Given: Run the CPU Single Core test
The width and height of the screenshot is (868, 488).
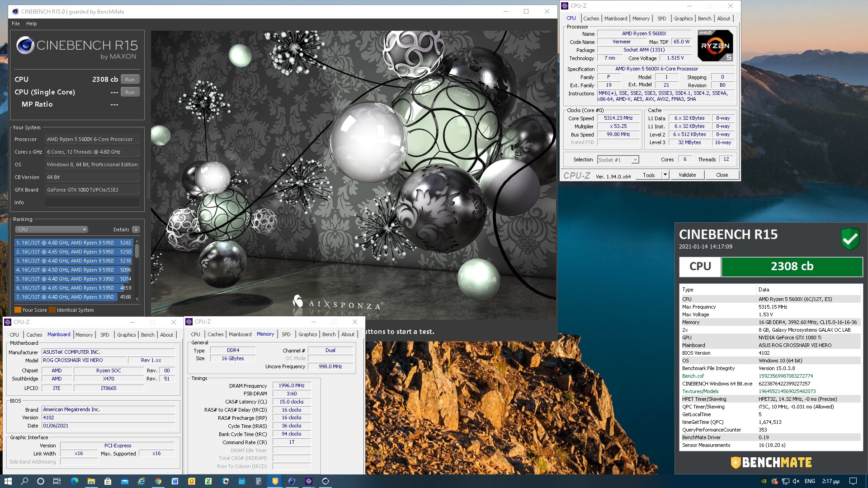Looking at the screenshot, I should [130, 92].
